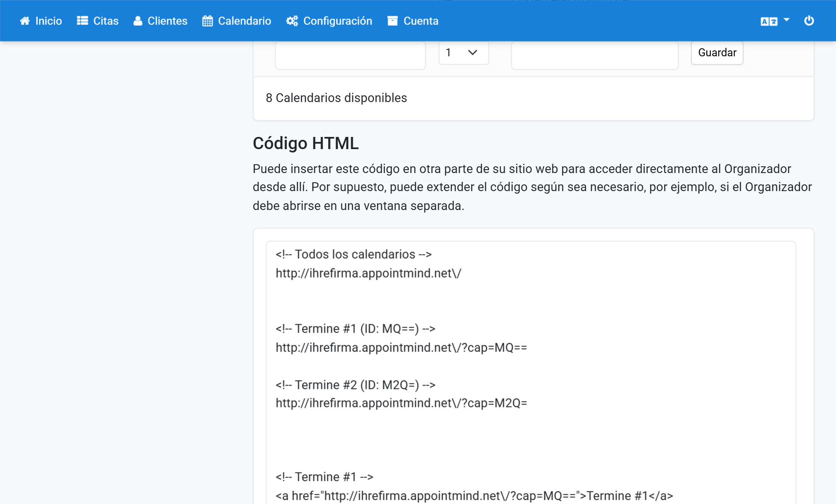836x504 pixels.
Task: Open the Clientes section
Action: (x=160, y=21)
